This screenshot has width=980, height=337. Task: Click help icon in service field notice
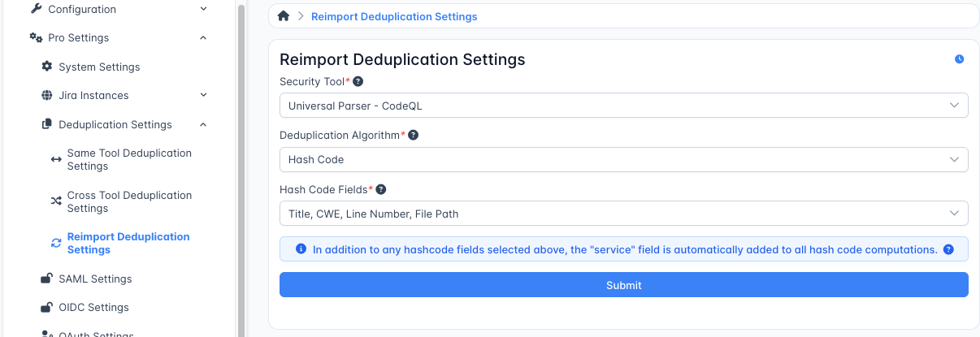(948, 249)
